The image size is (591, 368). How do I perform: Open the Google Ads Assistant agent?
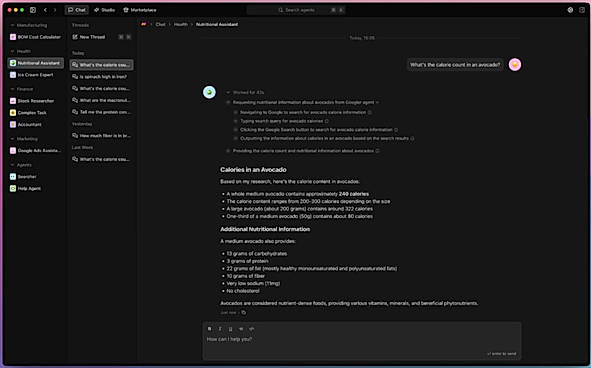(36, 150)
